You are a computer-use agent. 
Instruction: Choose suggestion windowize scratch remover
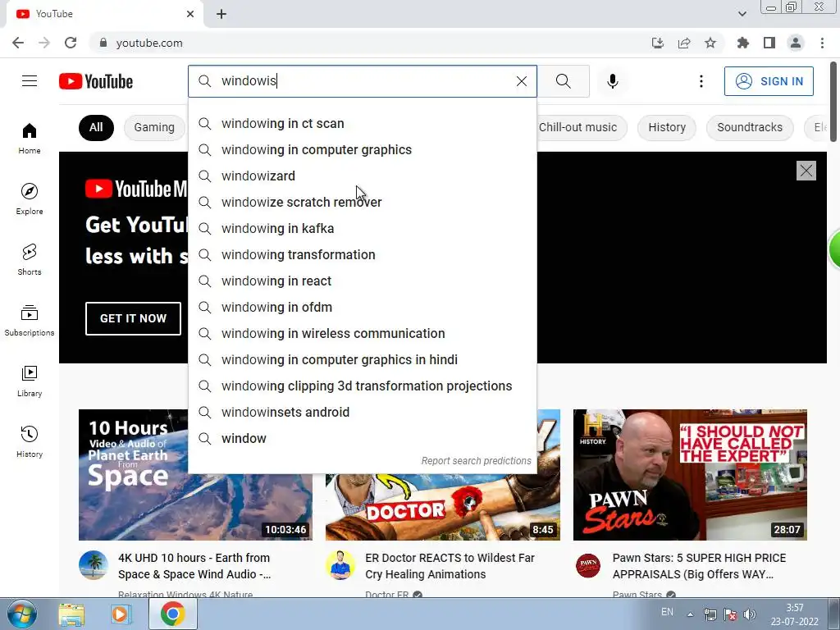point(362,202)
